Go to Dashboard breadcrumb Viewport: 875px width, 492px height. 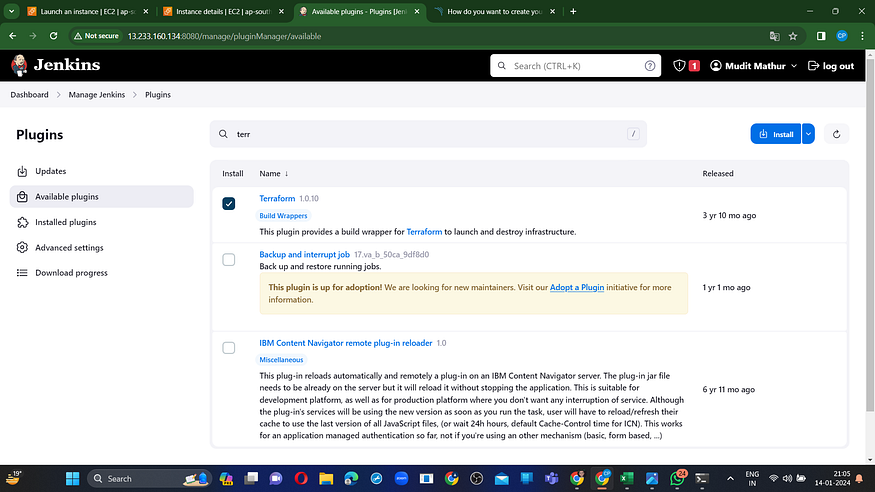click(x=29, y=95)
